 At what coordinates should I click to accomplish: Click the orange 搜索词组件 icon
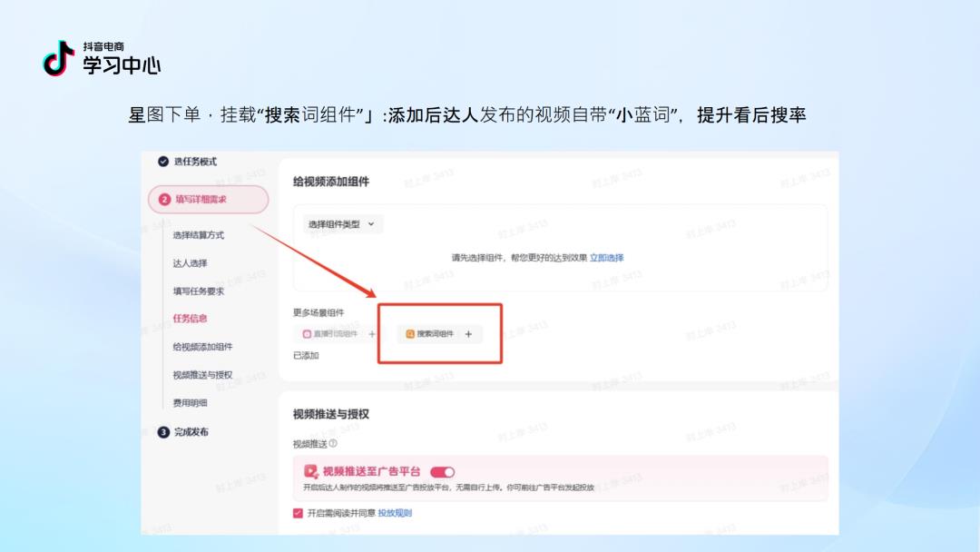pyautogui.click(x=410, y=334)
